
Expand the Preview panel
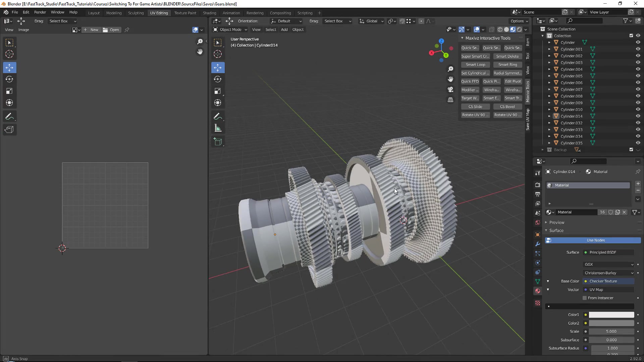556,223
